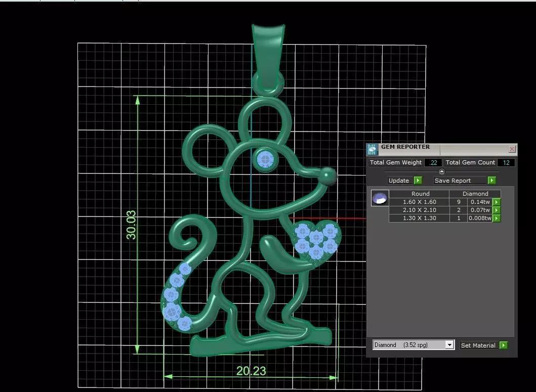536x392 pixels.
Task: Click the Diamond column header
Action: pyautogui.click(x=475, y=193)
